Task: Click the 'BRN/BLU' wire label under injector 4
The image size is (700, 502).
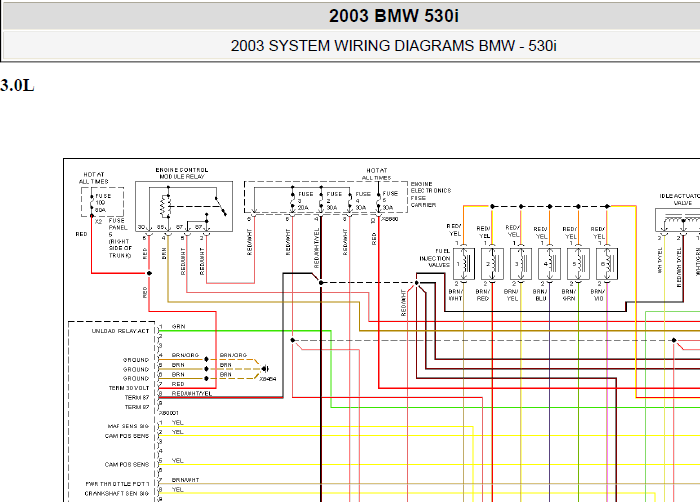Action: pos(540,295)
